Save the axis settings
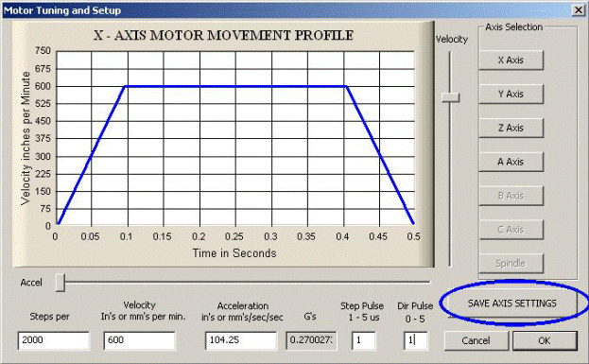Image resolution: width=589 pixels, height=364 pixels. click(x=512, y=303)
